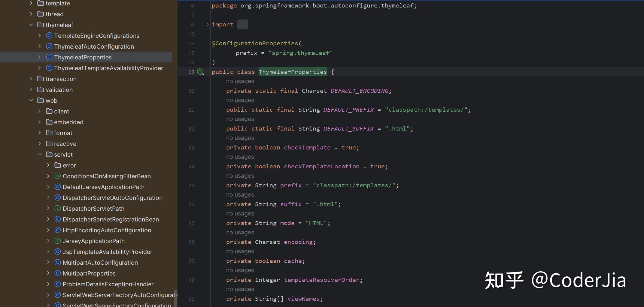Click the template folder icon
The width and height of the screenshot is (644, 307).
point(41,3)
